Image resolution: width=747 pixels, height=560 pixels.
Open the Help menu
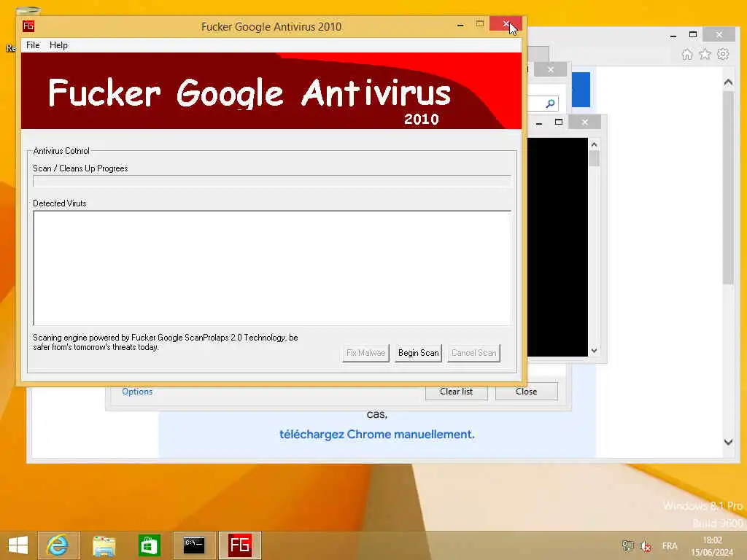[58, 45]
